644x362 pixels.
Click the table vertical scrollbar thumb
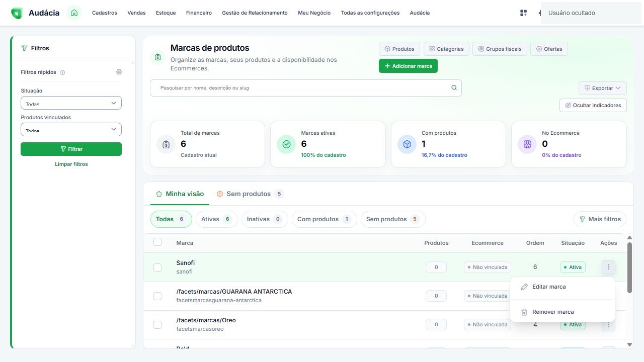click(x=629, y=267)
